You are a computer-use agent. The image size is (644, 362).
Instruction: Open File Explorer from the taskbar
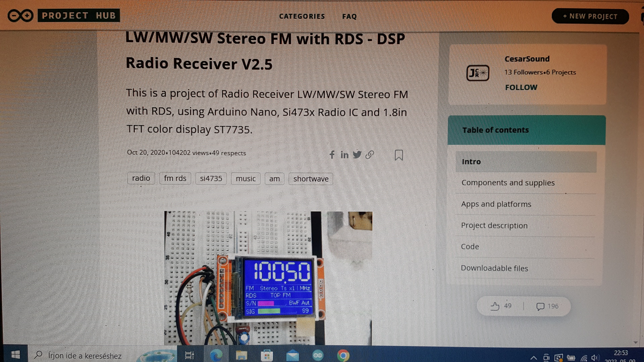[241, 355]
